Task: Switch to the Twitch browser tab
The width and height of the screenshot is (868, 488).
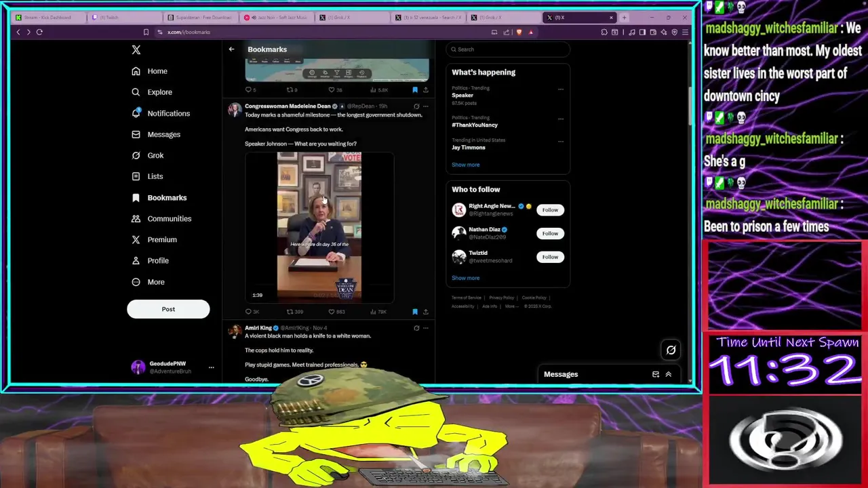Action: click(125, 18)
